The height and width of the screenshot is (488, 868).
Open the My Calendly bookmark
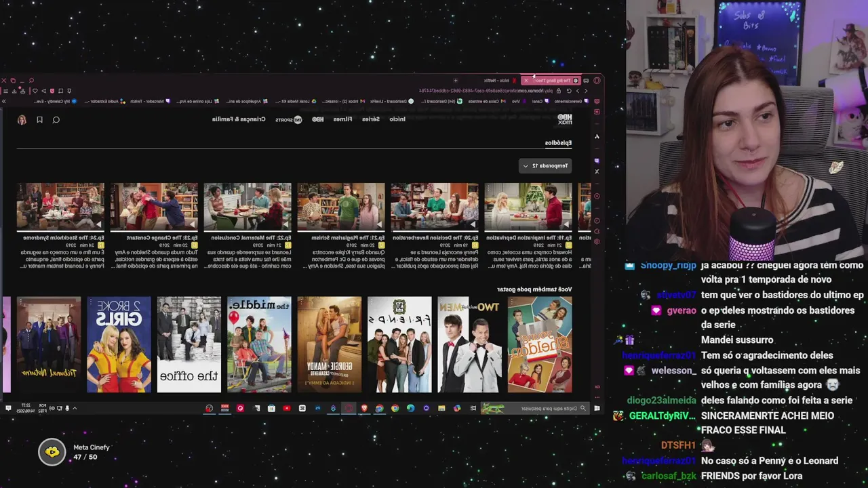55,101
